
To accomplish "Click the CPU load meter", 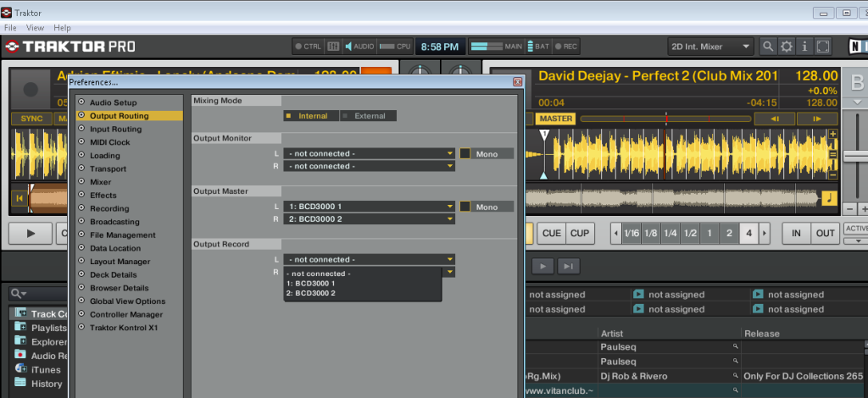I will point(395,47).
